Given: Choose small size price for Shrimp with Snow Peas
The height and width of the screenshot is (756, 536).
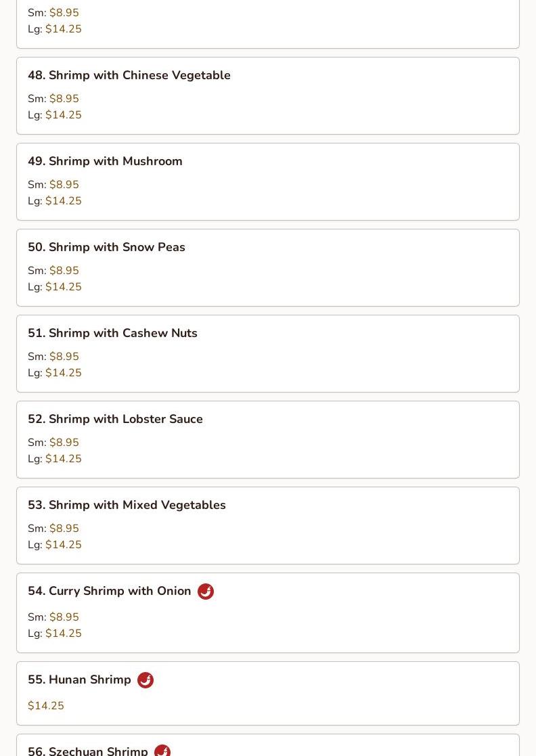Looking at the screenshot, I should click(x=64, y=271).
